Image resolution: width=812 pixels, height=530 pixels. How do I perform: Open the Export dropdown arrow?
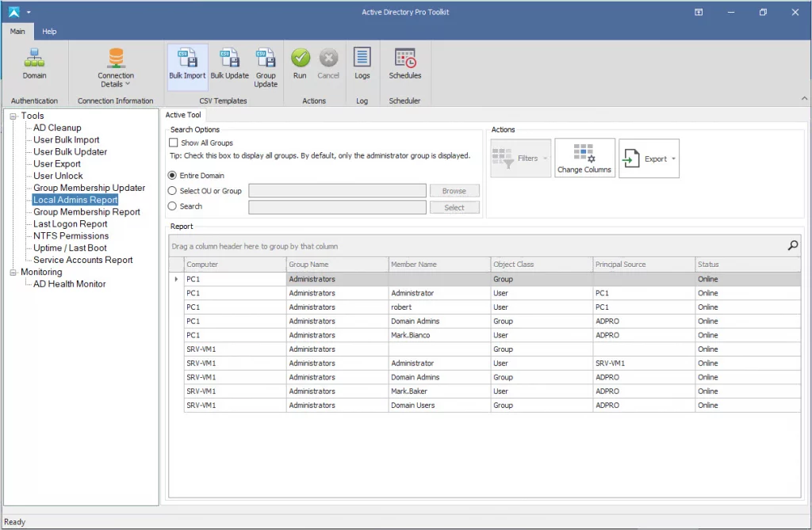click(673, 159)
